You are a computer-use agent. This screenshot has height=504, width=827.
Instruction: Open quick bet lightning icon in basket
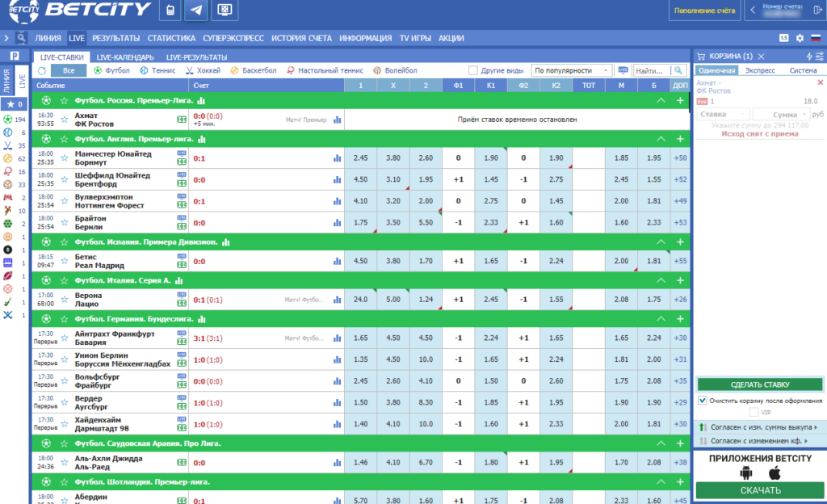click(809, 56)
